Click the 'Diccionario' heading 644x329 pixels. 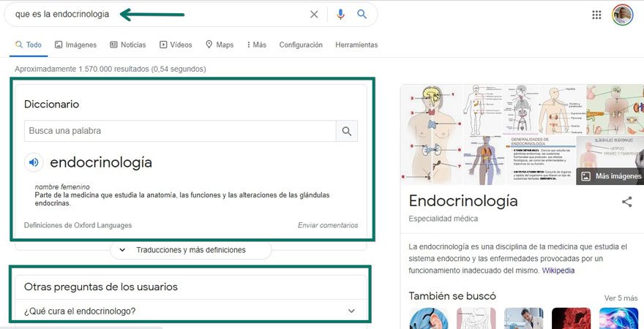pyautogui.click(x=51, y=105)
